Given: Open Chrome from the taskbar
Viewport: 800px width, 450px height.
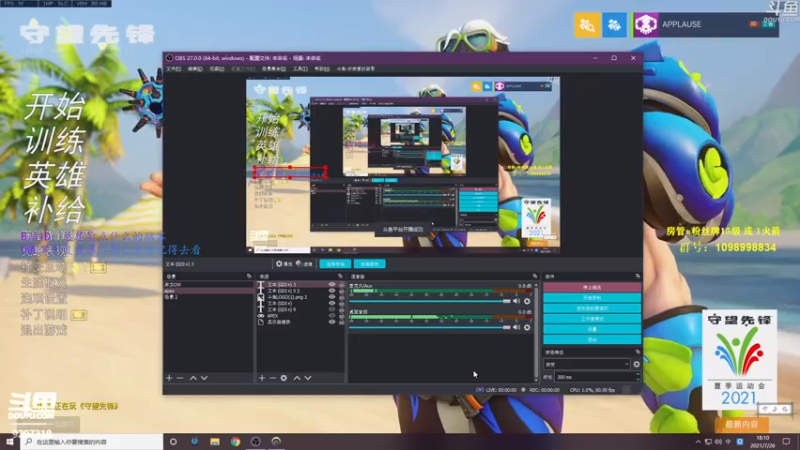Looking at the screenshot, I should pos(235,442).
